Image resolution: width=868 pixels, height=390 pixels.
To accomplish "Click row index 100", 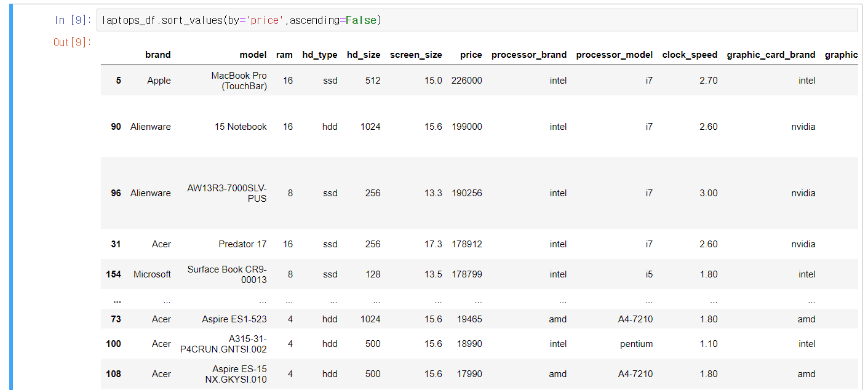I will (114, 344).
